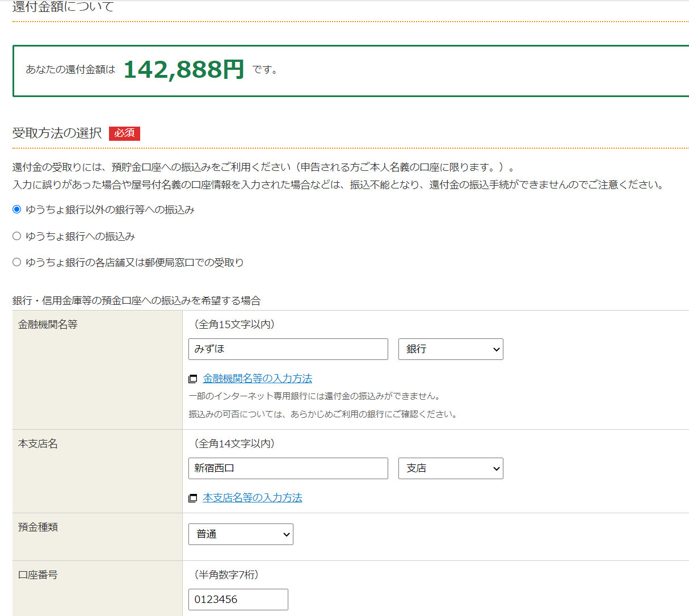The width and height of the screenshot is (689, 616).
Task: Choose the ゆうちょ銀行への振込み radio option
Action: pyautogui.click(x=17, y=236)
